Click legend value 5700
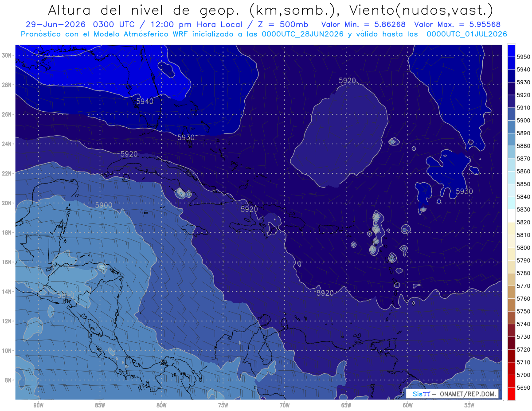This screenshot has height=411, width=532. [523, 375]
